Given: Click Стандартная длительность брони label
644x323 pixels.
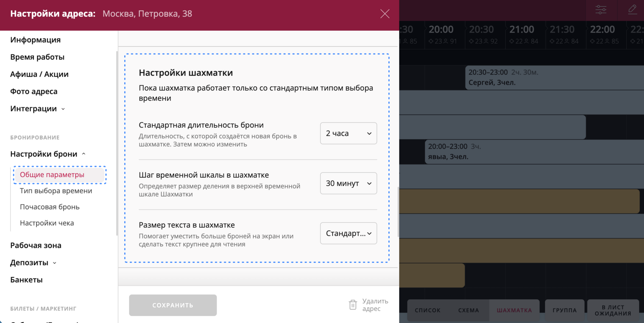Looking at the screenshot, I should [x=201, y=125].
